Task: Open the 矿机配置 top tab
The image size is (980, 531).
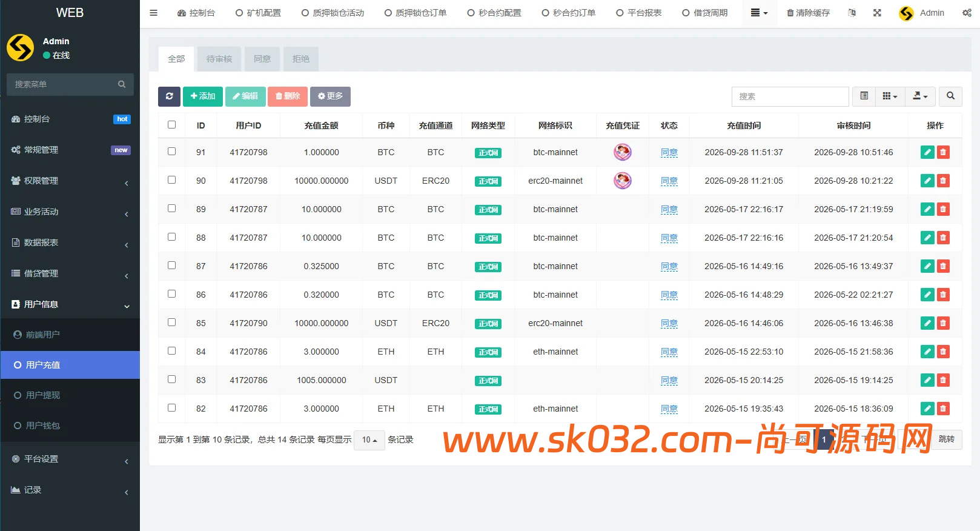Action: coord(258,13)
